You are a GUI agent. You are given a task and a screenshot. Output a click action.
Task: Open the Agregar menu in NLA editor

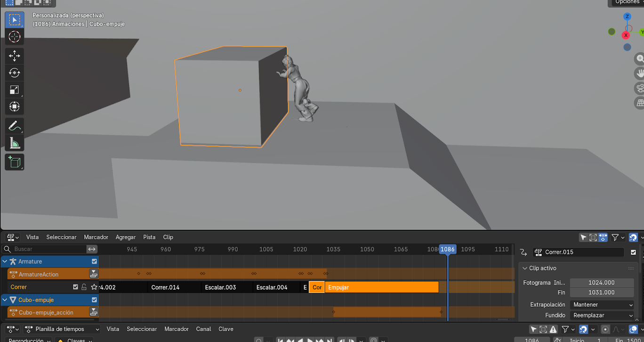click(x=125, y=237)
